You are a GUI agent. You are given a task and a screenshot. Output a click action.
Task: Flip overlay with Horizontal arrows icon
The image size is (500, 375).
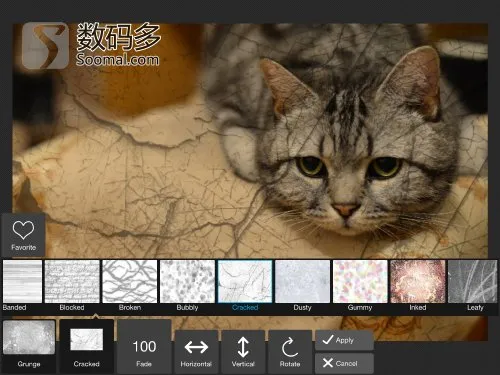coord(196,351)
